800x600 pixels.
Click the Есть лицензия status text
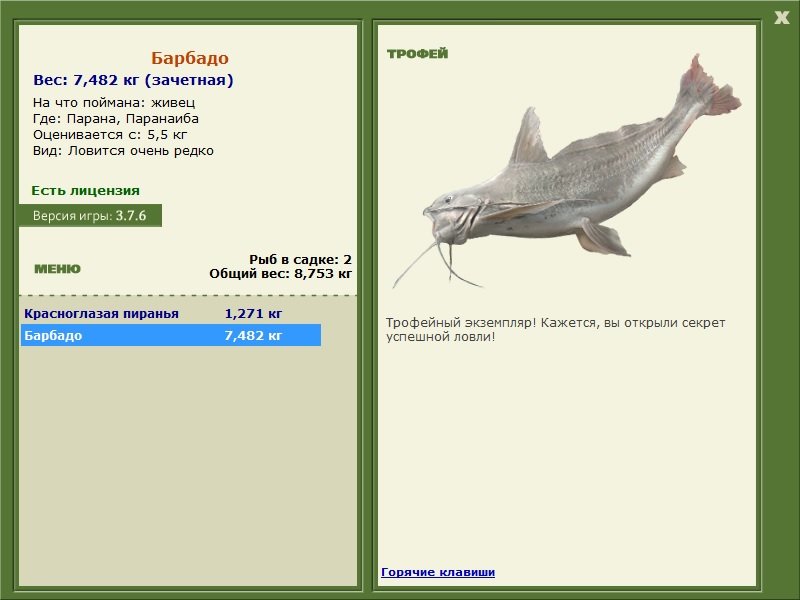[85, 190]
